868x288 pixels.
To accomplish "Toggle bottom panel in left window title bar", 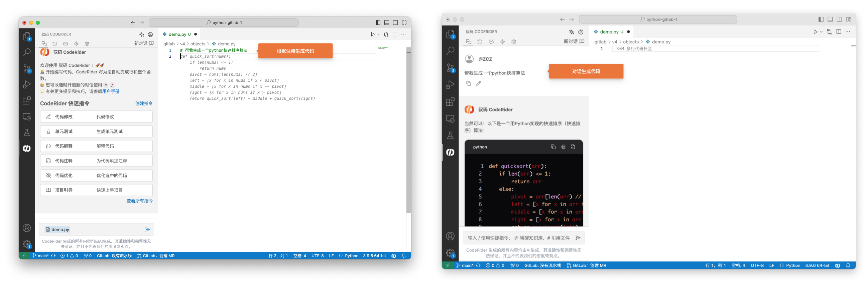I will (x=386, y=23).
